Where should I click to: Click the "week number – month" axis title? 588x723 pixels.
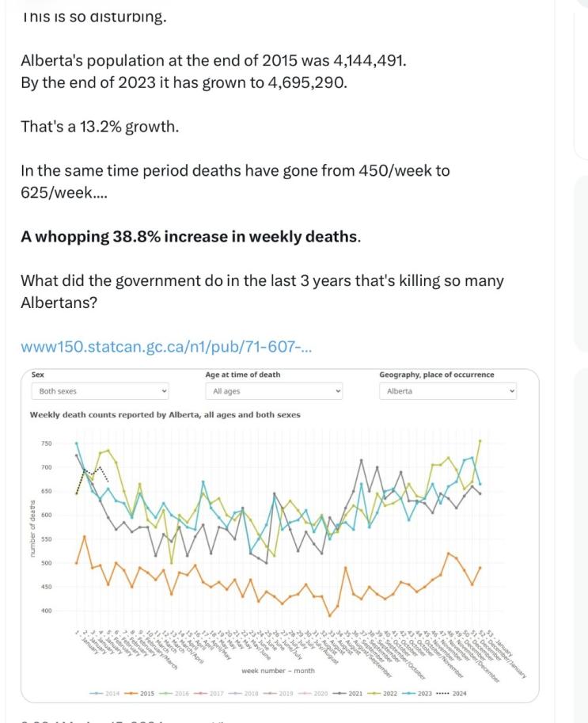tap(278, 671)
